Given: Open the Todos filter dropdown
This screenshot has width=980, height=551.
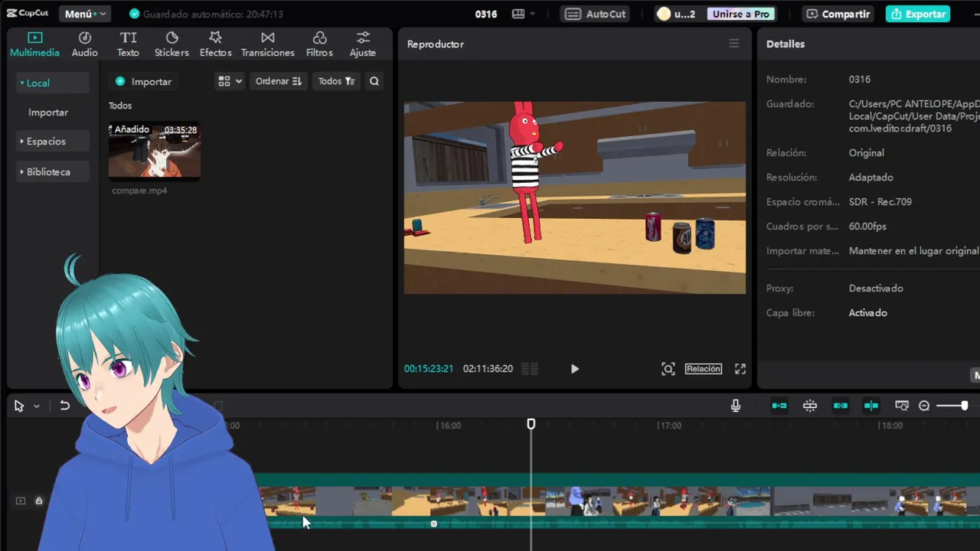Looking at the screenshot, I should pyautogui.click(x=336, y=81).
